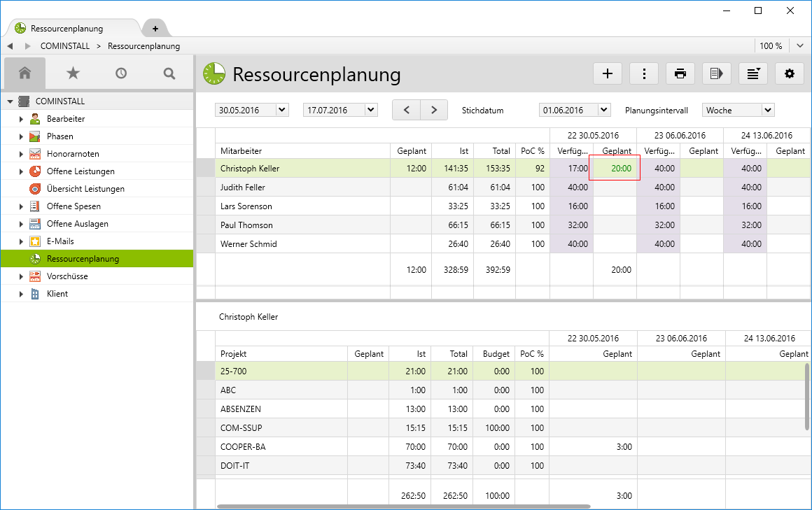
Task: Open the Stichdatum 01.06.2016 dropdown
Action: point(605,110)
